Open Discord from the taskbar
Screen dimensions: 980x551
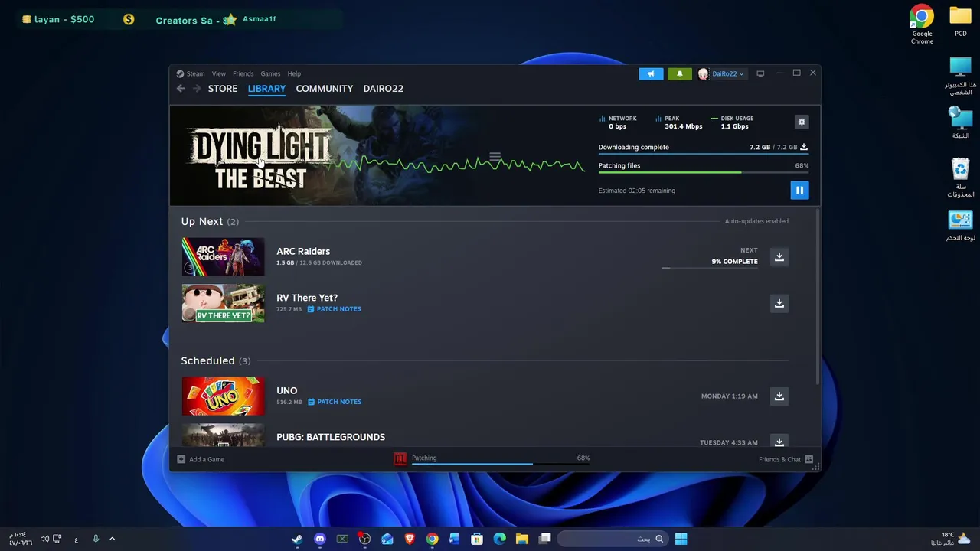pyautogui.click(x=319, y=539)
